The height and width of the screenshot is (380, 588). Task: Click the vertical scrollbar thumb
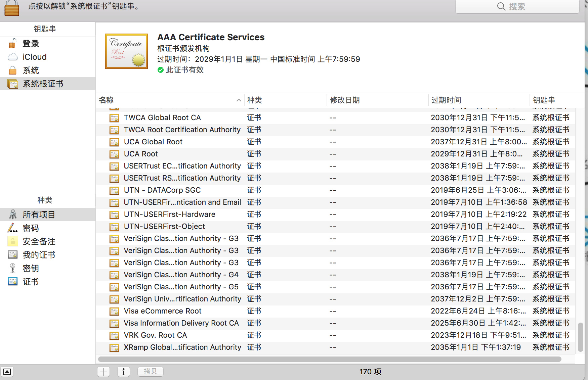(x=580, y=337)
